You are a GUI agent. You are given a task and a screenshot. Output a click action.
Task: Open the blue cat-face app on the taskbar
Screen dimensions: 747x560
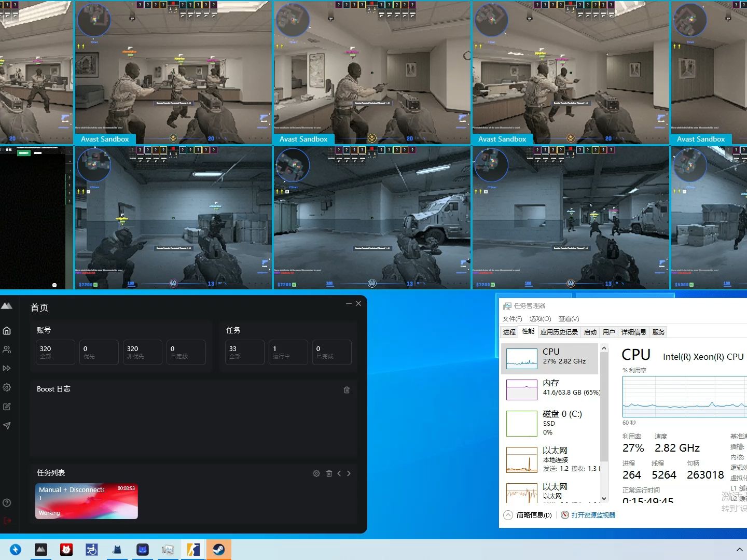click(x=143, y=550)
